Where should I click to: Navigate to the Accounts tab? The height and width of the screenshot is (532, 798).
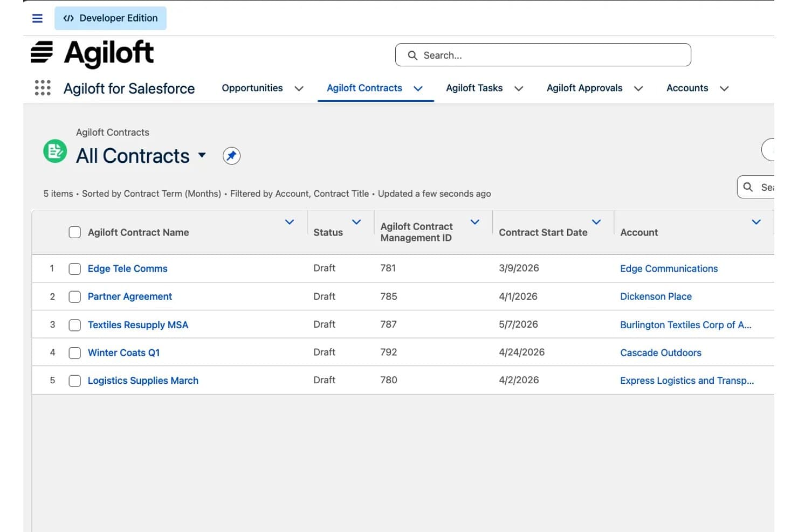coord(687,88)
